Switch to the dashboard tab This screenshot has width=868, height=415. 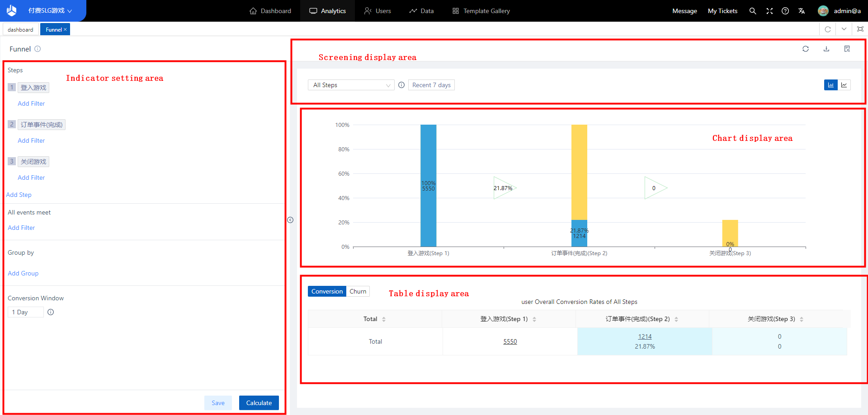coord(20,30)
